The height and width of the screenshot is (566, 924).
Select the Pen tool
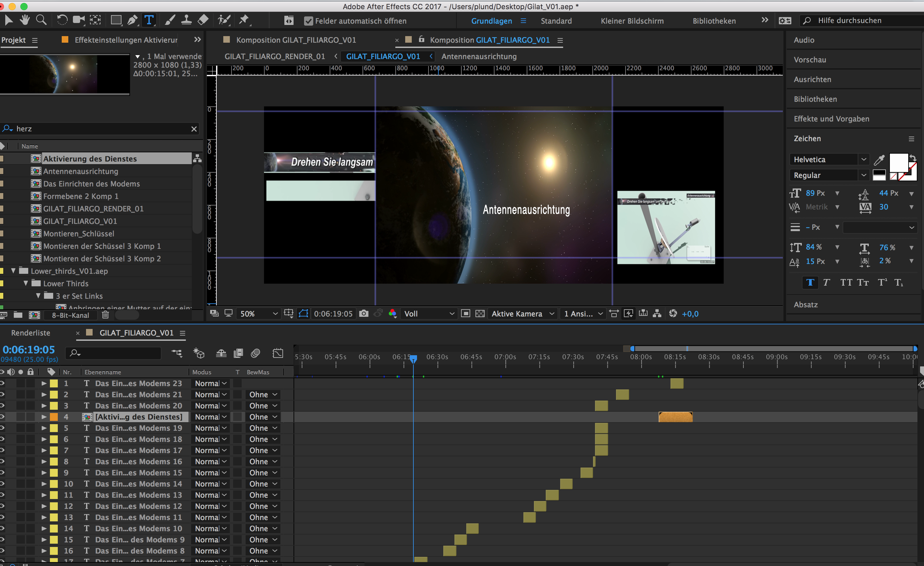pos(132,20)
